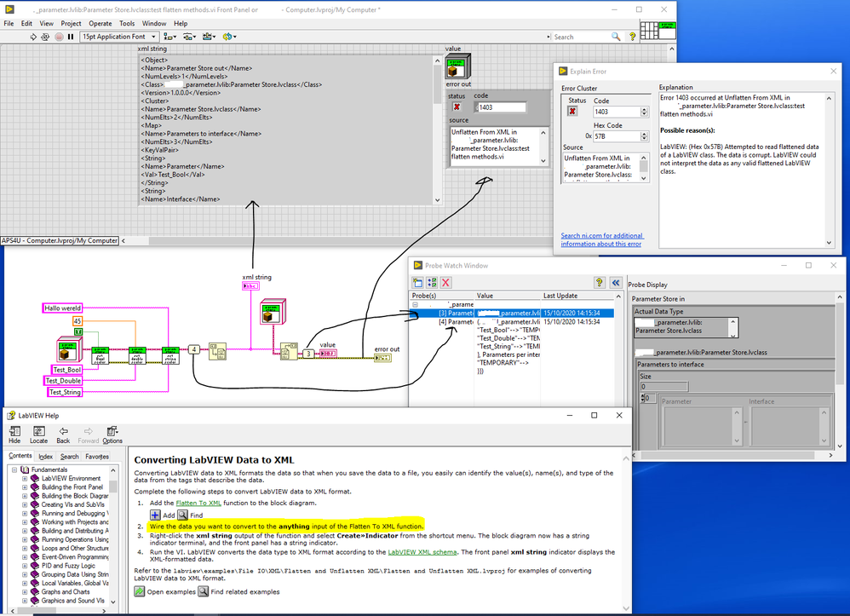Screen dimensions: 850x616
Task: Click the Abort Execution stop icon
Action: coord(59,37)
